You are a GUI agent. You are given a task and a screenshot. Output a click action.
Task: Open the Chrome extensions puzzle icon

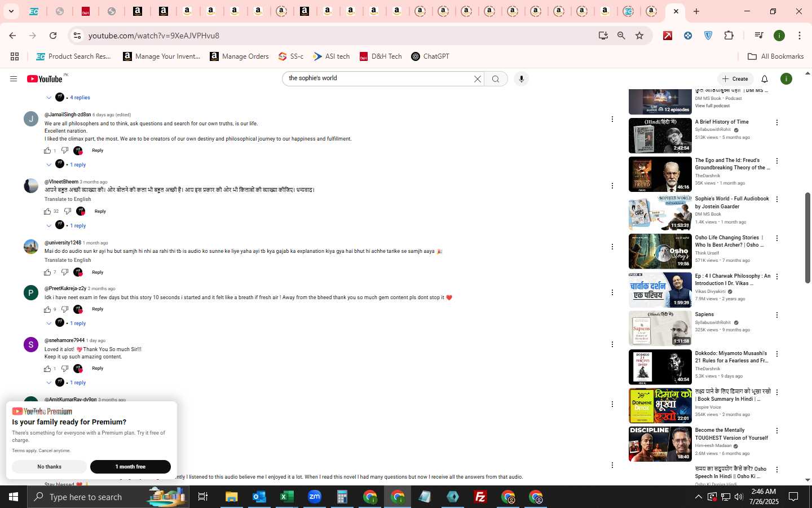729,36
